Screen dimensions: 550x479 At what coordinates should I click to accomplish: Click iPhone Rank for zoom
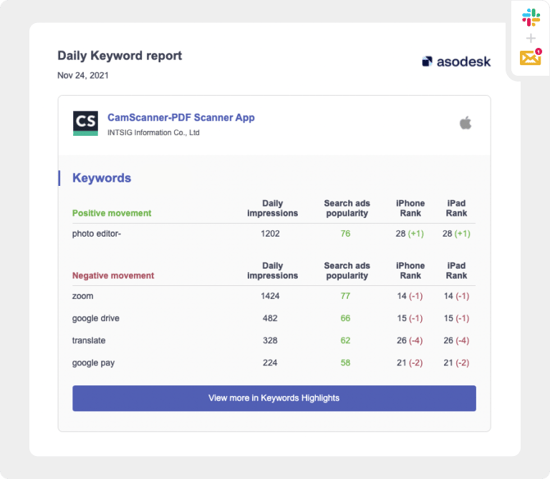pos(410,296)
